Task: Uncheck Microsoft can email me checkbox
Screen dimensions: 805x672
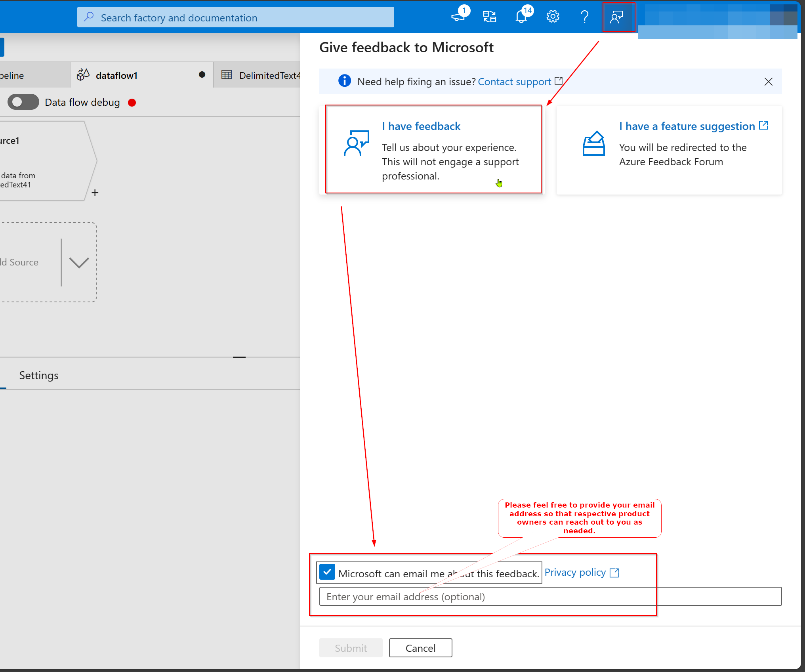Action: [x=327, y=572]
